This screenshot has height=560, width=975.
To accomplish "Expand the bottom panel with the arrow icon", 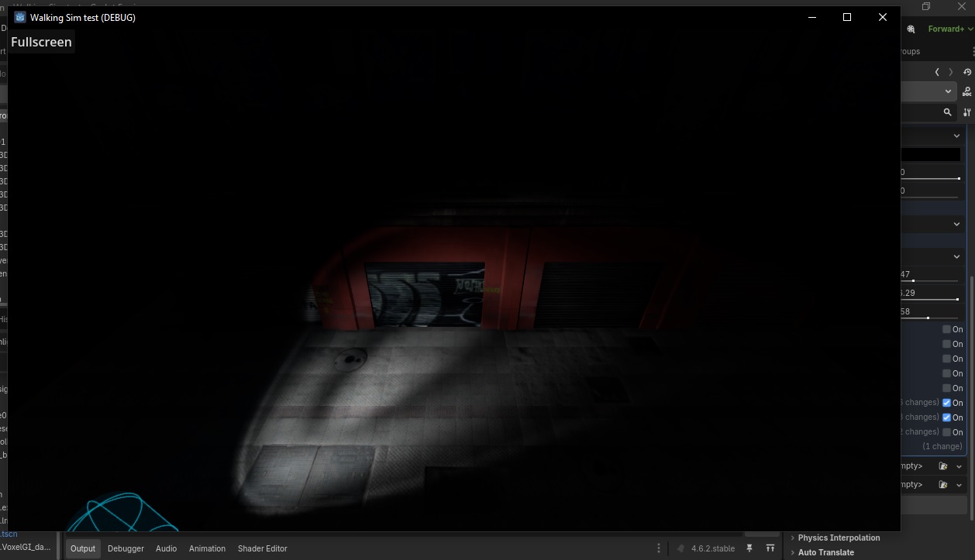I will point(770,548).
